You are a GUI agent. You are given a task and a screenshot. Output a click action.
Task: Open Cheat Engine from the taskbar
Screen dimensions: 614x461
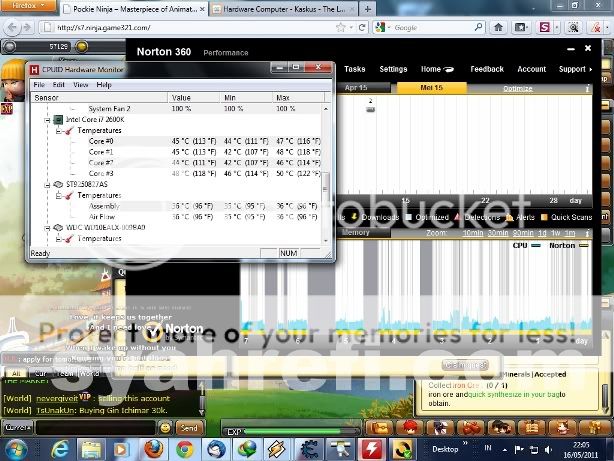click(x=309, y=449)
